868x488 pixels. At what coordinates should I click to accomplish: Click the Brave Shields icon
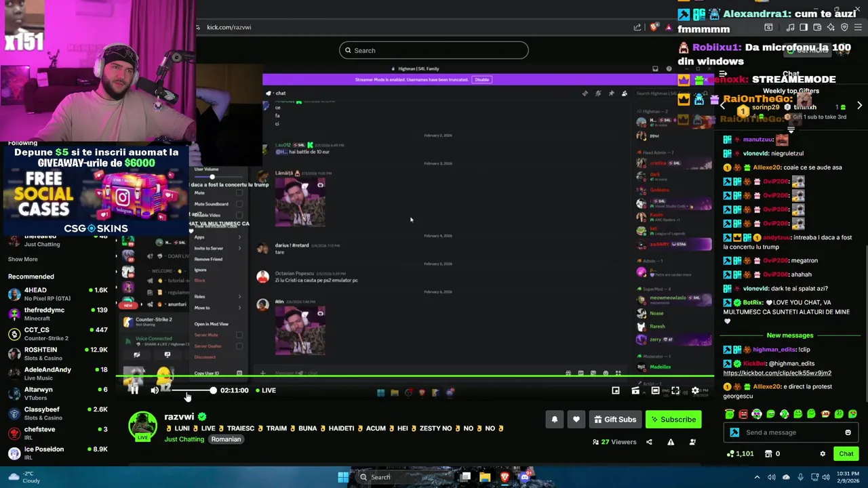point(654,27)
